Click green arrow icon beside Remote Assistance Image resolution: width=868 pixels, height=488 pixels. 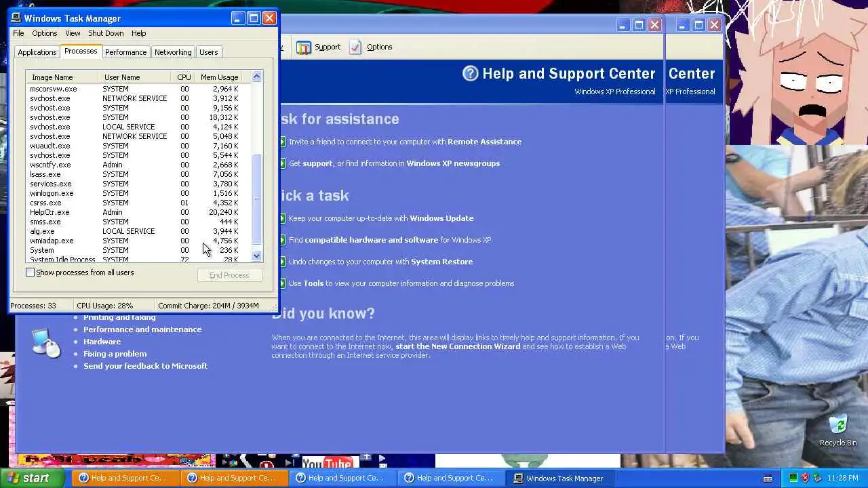[283, 142]
